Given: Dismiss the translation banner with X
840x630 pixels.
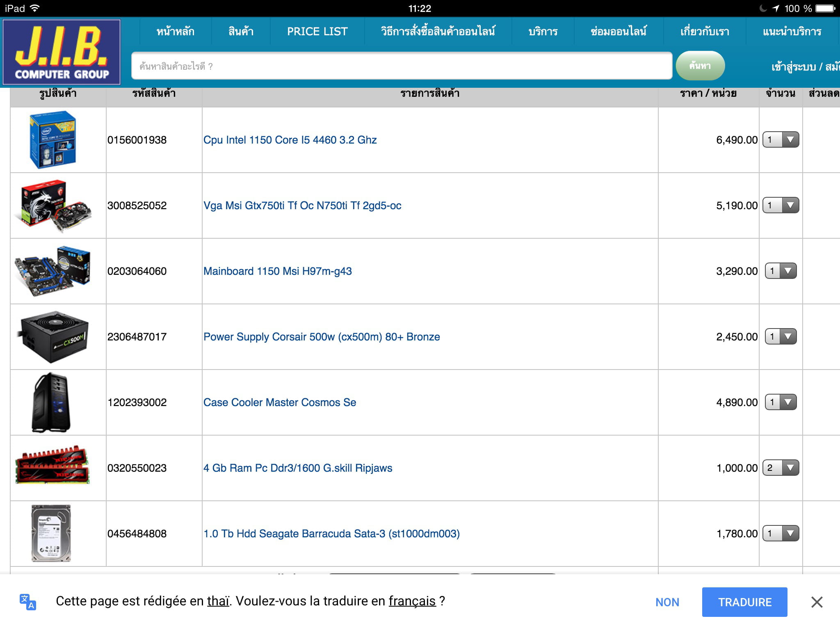Looking at the screenshot, I should 817,602.
